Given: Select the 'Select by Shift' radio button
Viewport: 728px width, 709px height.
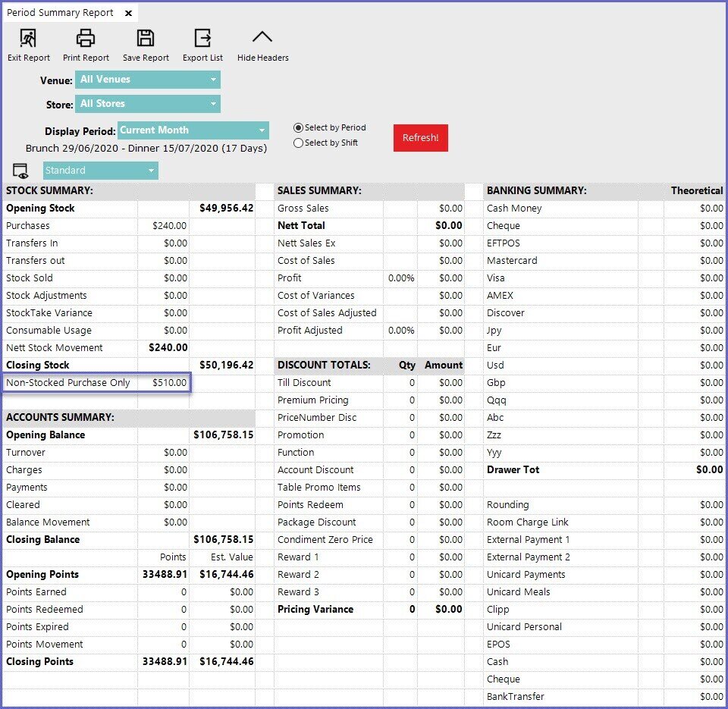Looking at the screenshot, I should [x=299, y=143].
